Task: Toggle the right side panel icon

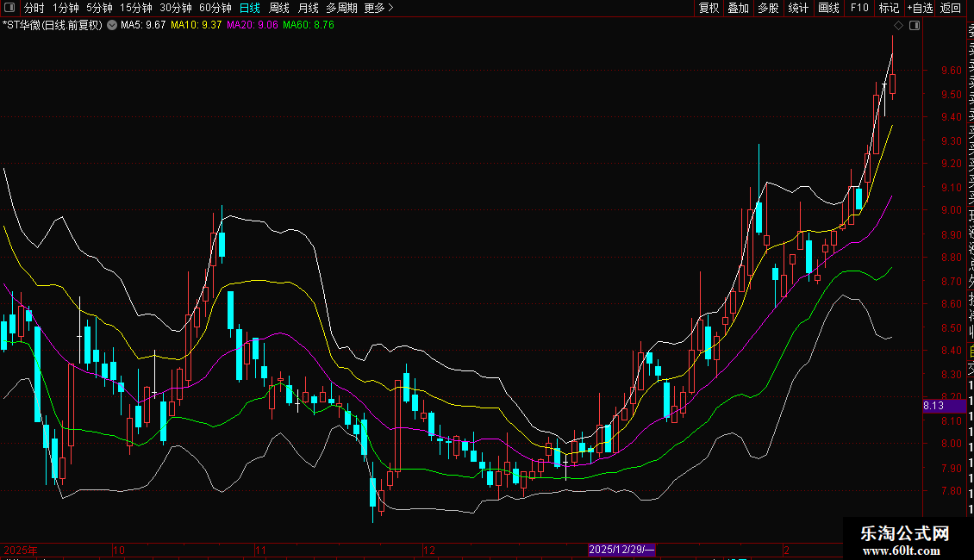Action: pyautogui.click(x=915, y=26)
